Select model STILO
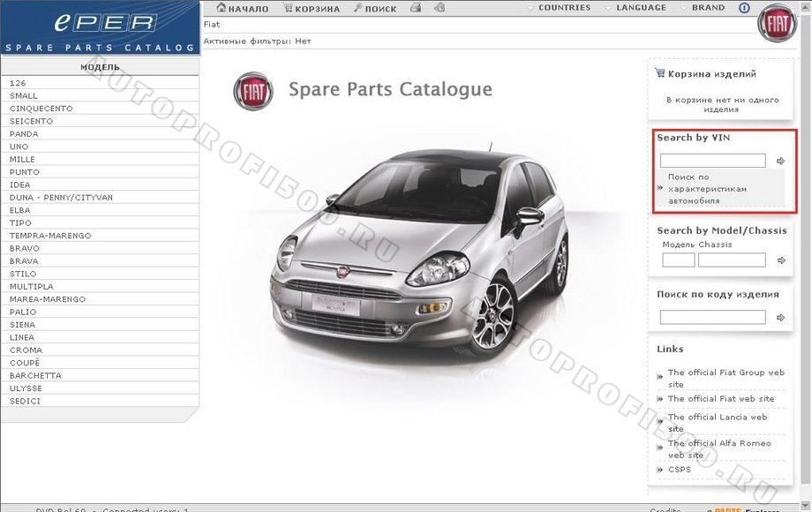Image resolution: width=812 pixels, height=512 pixels. click(x=100, y=274)
